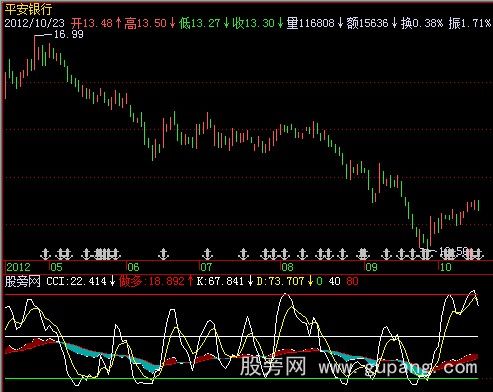
Task: Jump to the 08 month marker
Action: pos(287,267)
